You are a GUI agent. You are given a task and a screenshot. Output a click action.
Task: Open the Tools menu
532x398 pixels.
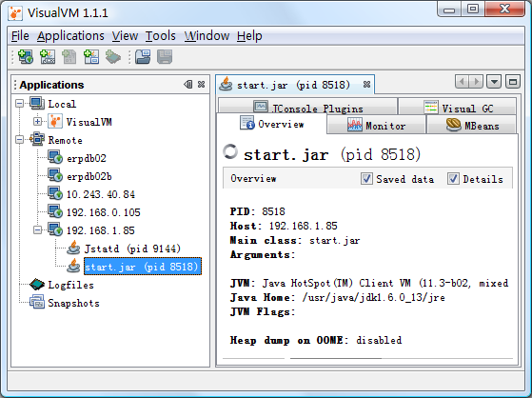pos(161,35)
